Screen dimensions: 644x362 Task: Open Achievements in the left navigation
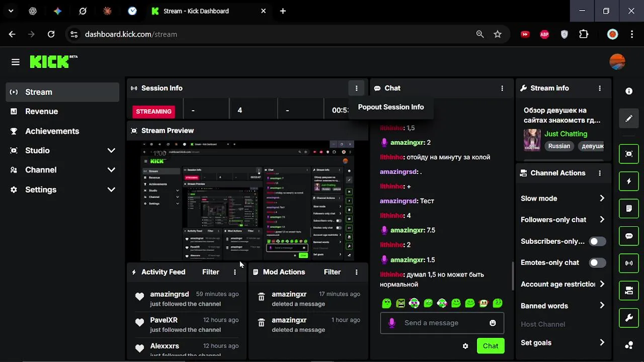tap(62, 131)
